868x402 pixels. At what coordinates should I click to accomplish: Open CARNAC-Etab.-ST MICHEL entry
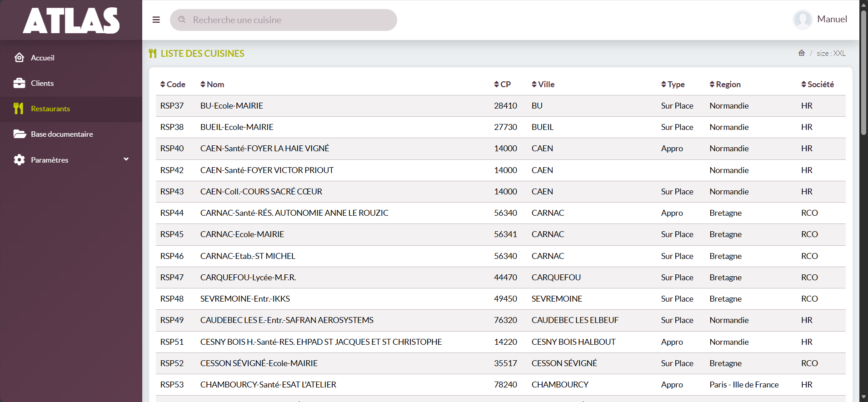[248, 256]
